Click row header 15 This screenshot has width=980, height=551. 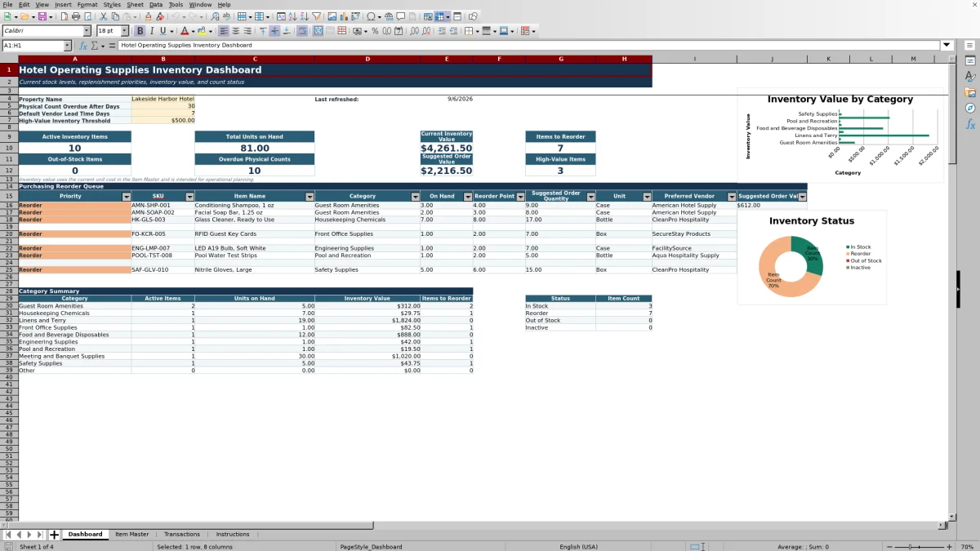[9, 196]
